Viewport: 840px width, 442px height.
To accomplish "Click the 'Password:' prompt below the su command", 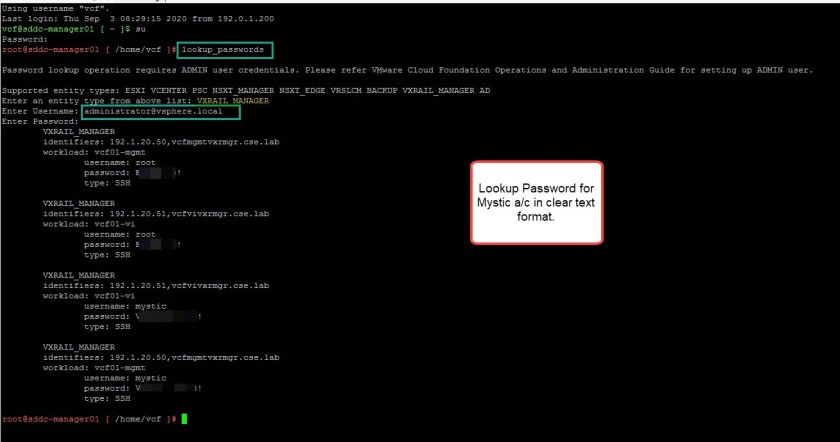I will (25, 39).
